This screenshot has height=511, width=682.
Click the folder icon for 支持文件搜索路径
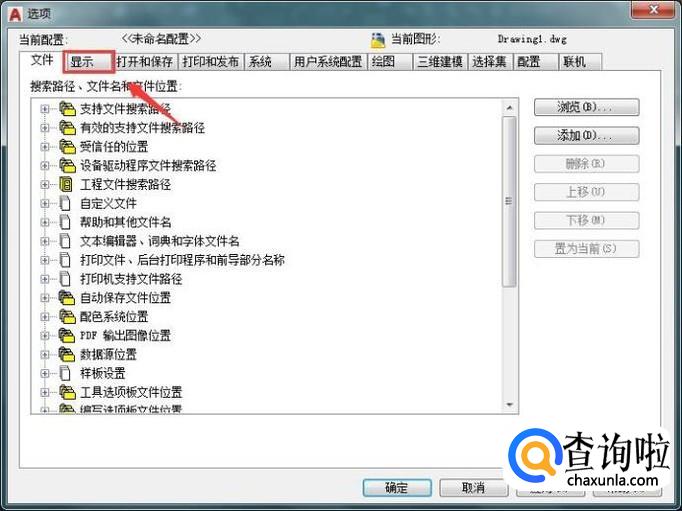[x=67, y=109]
